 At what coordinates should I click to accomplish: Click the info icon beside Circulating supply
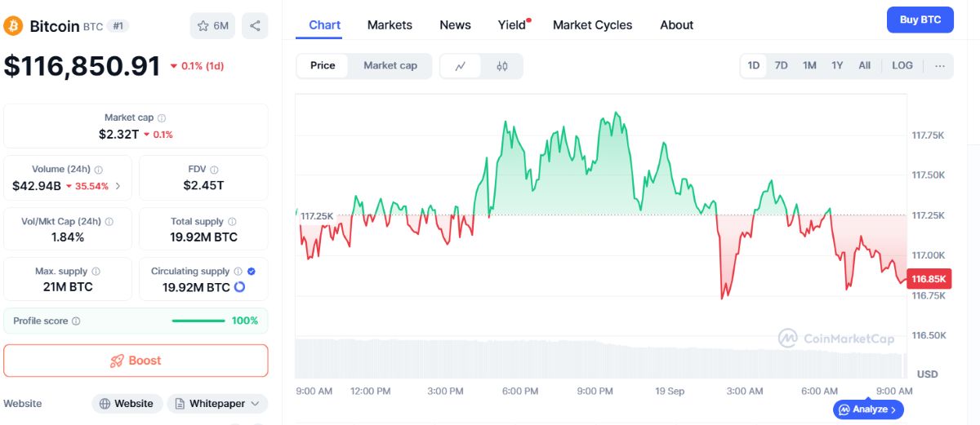pos(238,272)
